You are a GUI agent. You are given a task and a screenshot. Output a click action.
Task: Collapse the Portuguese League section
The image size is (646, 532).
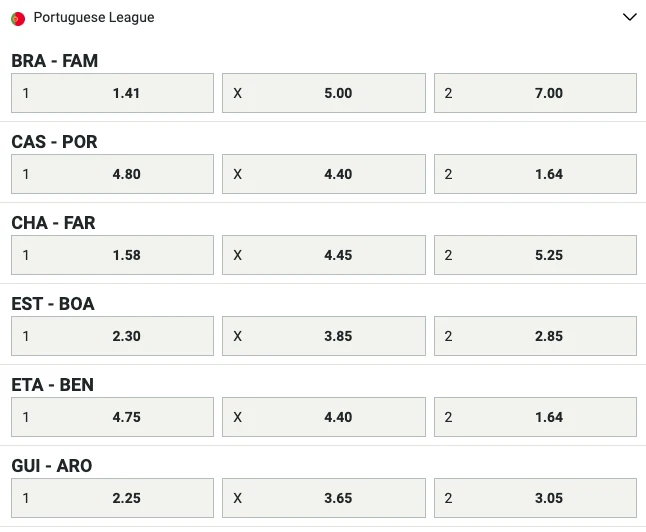click(x=629, y=17)
